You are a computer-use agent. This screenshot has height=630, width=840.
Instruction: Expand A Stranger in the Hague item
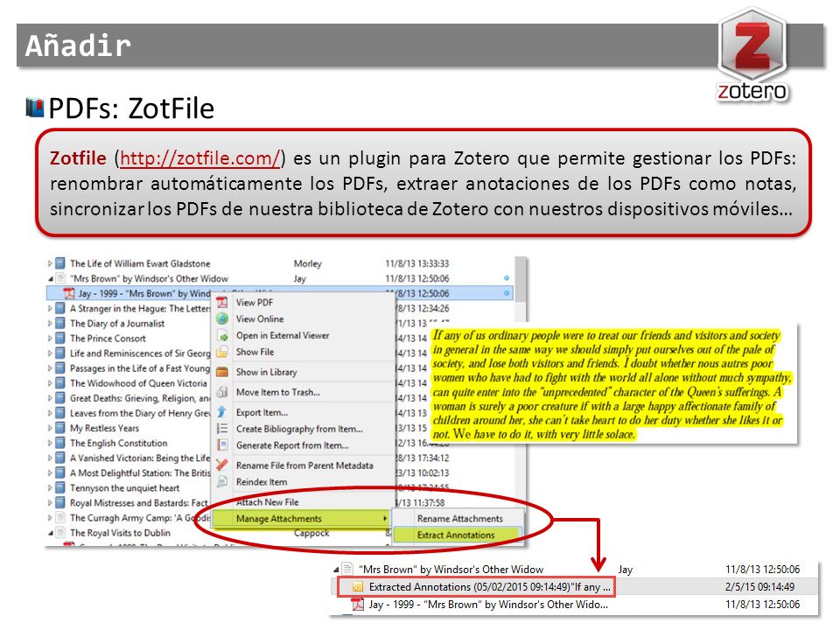tap(50, 309)
